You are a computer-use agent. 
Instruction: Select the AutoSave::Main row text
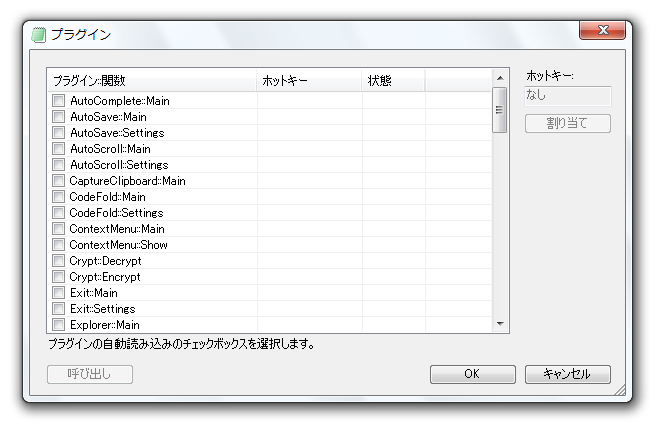point(108,117)
